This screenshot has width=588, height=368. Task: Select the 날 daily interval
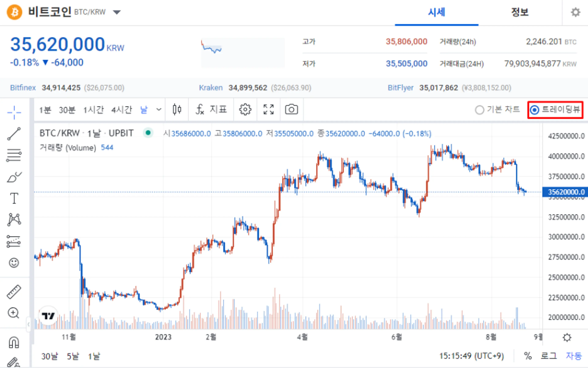click(x=144, y=110)
